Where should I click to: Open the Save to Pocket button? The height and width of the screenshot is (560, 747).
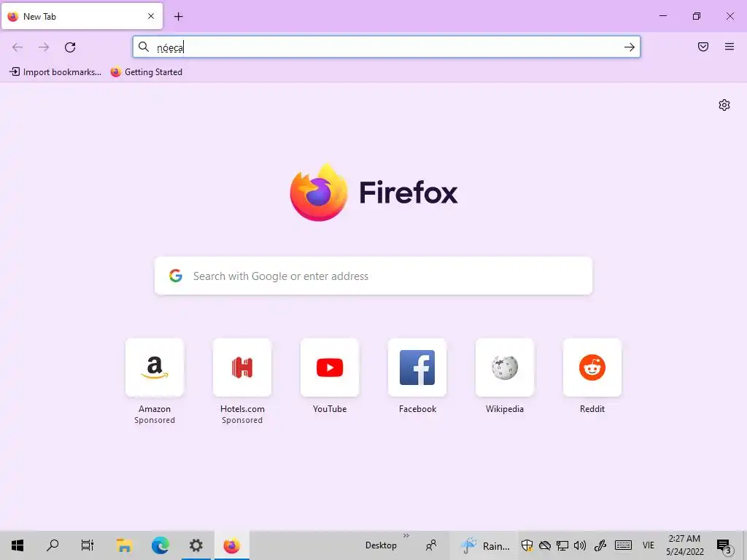coord(703,47)
